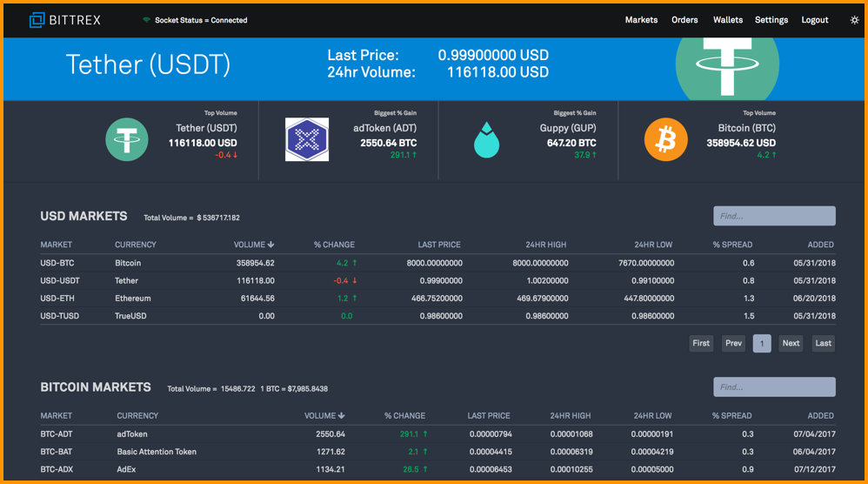Sort Bitcoin markets by Currency header
868x484 pixels.
137,415
